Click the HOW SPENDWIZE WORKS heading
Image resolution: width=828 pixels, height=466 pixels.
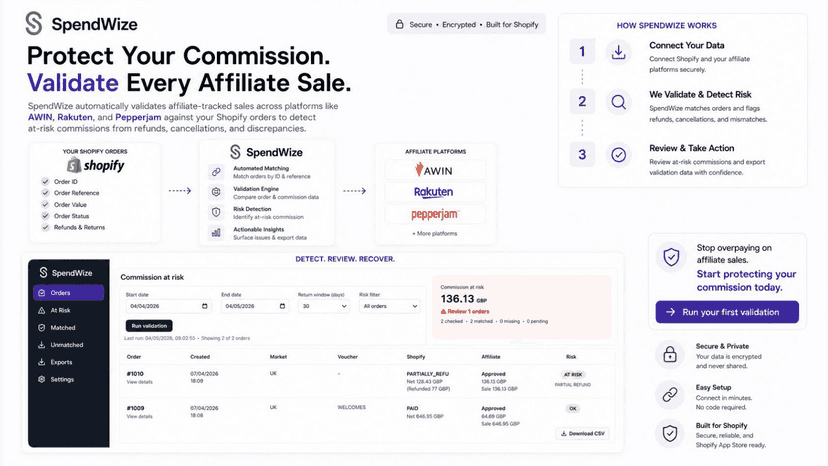point(666,25)
